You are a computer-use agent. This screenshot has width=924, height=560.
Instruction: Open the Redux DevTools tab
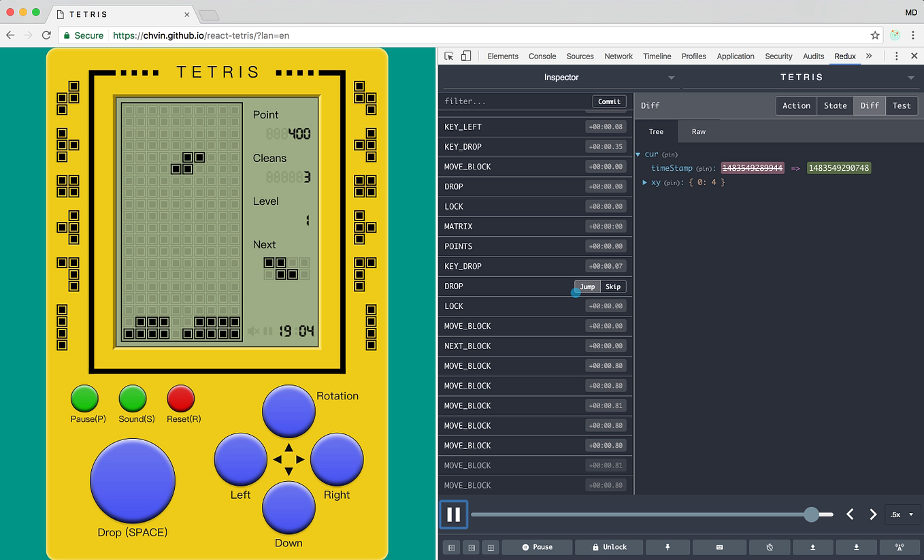pyautogui.click(x=845, y=56)
